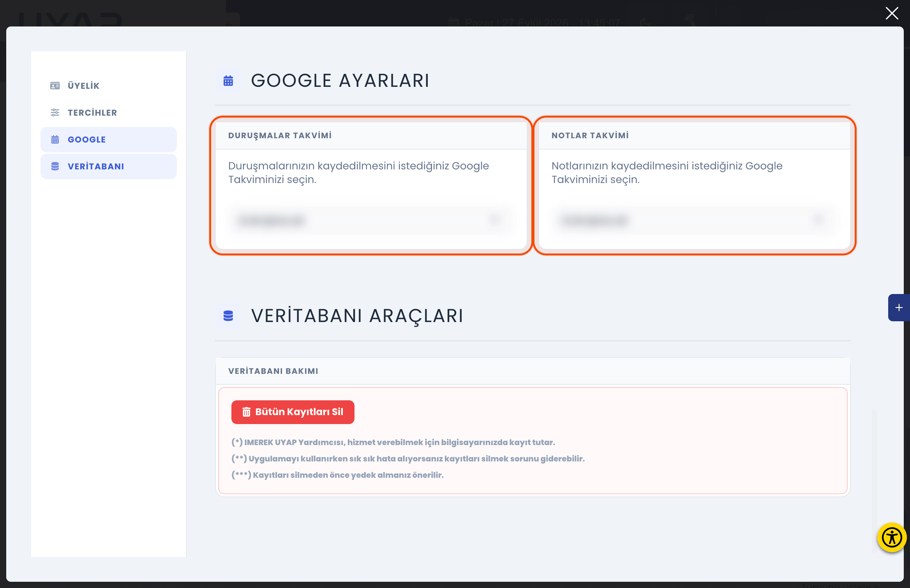Go to the Veritabanı sidebar section

(x=108, y=166)
